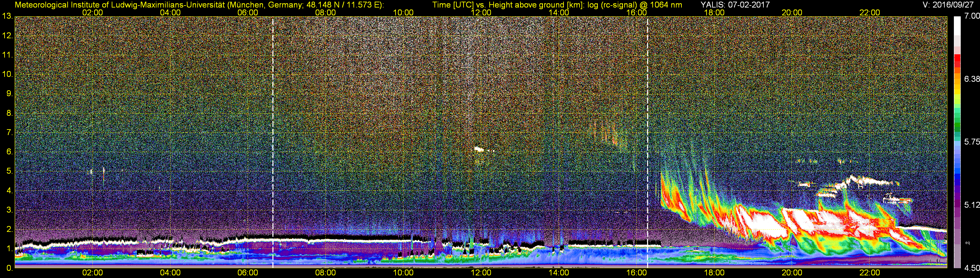This screenshot has height=278, width=980.
Task: Click the 5 km height axis label
Action: pos(9,171)
